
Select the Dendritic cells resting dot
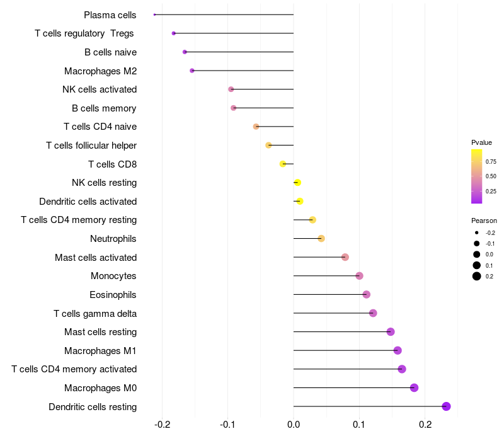[446, 406]
